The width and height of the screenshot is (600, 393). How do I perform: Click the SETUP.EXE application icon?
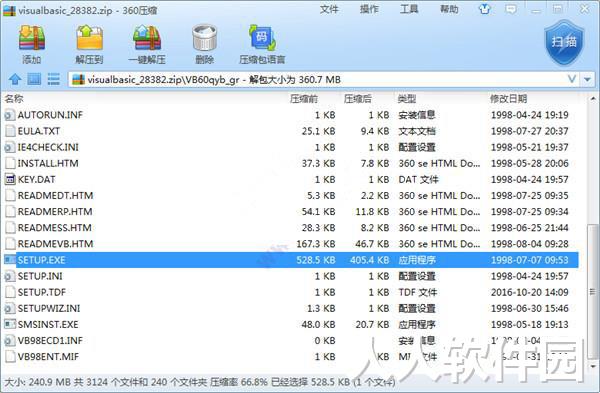10,260
